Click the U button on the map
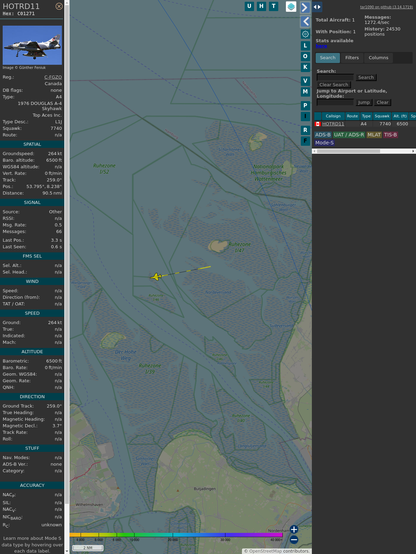The width and height of the screenshot is (416, 554). click(x=249, y=6)
